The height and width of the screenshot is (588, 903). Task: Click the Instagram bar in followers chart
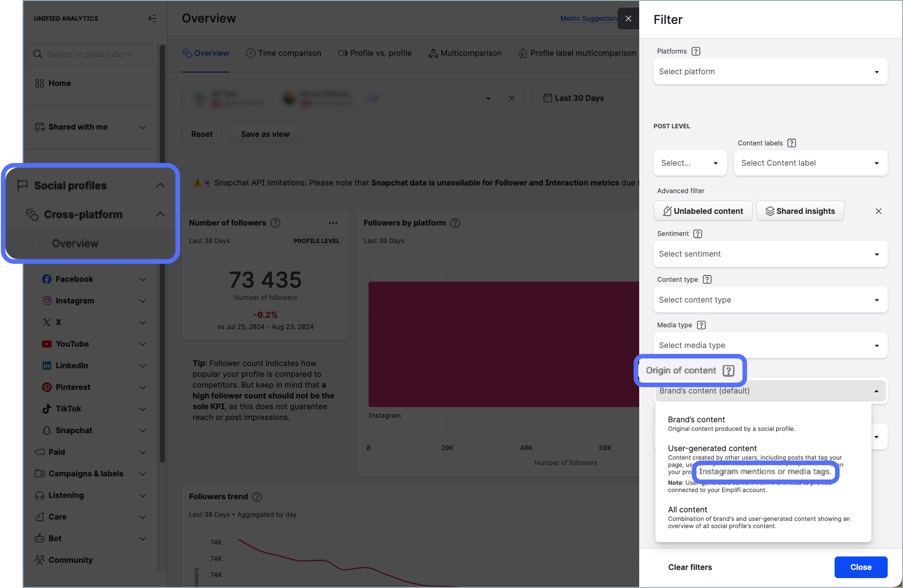[503, 344]
